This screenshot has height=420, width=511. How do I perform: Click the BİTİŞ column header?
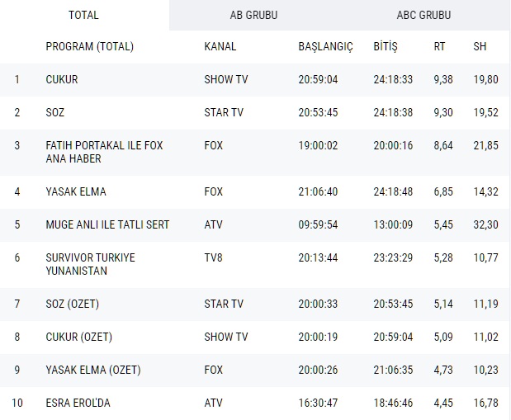386,46
